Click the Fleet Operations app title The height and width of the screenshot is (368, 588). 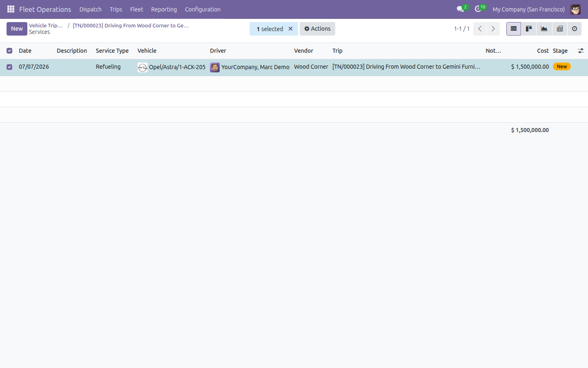[x=45, y=9]
